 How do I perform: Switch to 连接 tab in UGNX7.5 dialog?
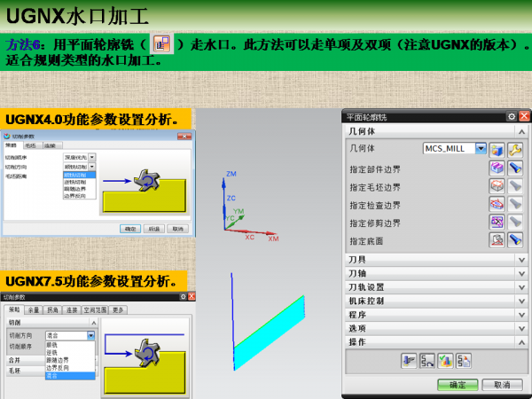(72, 309)
